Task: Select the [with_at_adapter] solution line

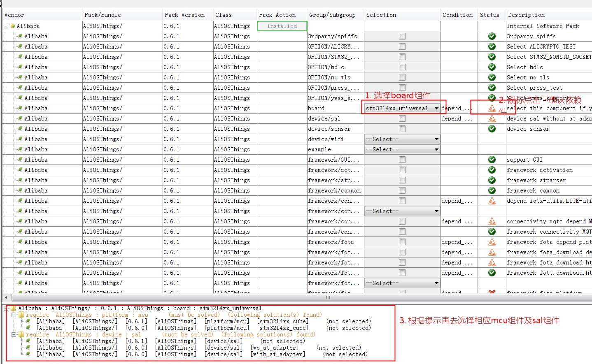Action: pyautogui.click(x=202, y=354)
